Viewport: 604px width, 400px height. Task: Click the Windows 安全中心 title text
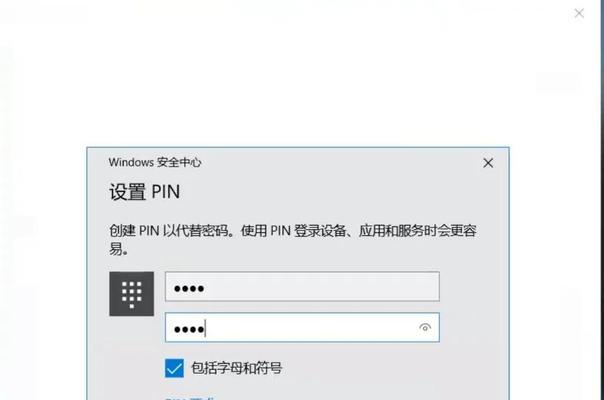[155, 162]
